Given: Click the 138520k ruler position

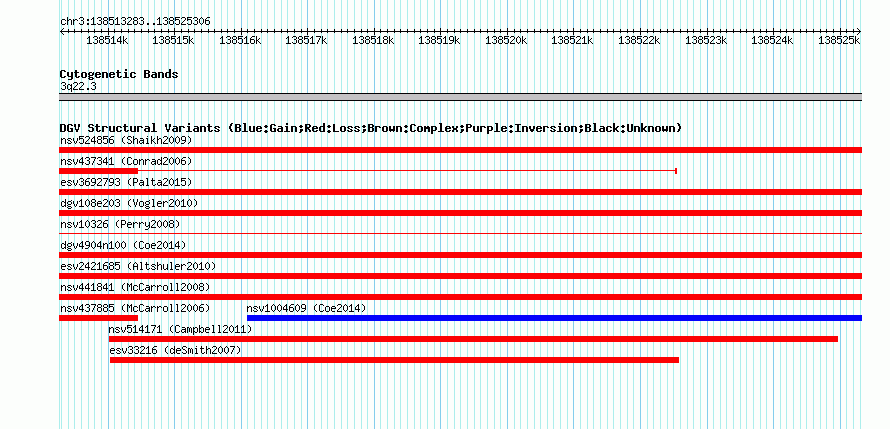Looking at the screenshot, I should tap(506, 40).
